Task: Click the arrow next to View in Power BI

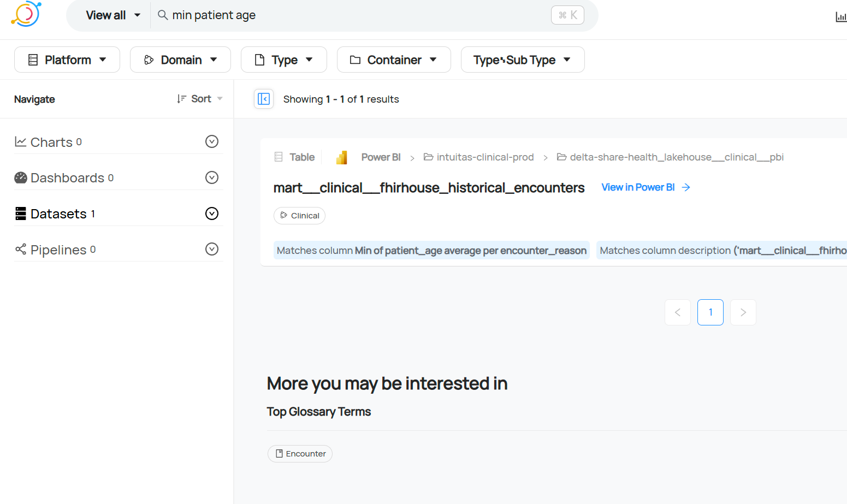Action: point(686,187)
